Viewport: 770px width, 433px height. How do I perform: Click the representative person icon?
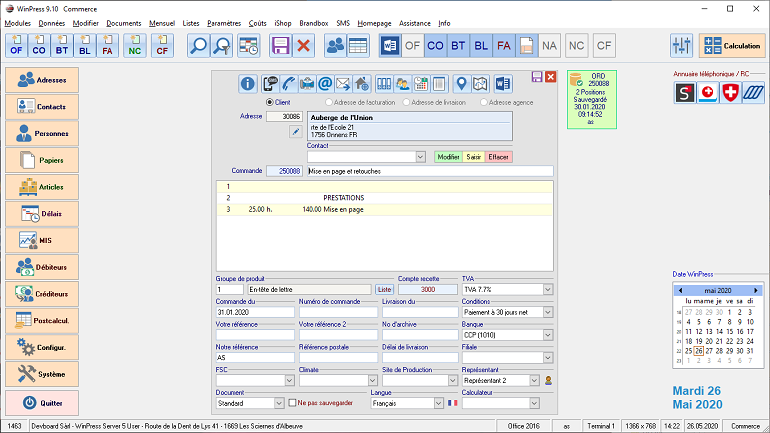[549, 380]
